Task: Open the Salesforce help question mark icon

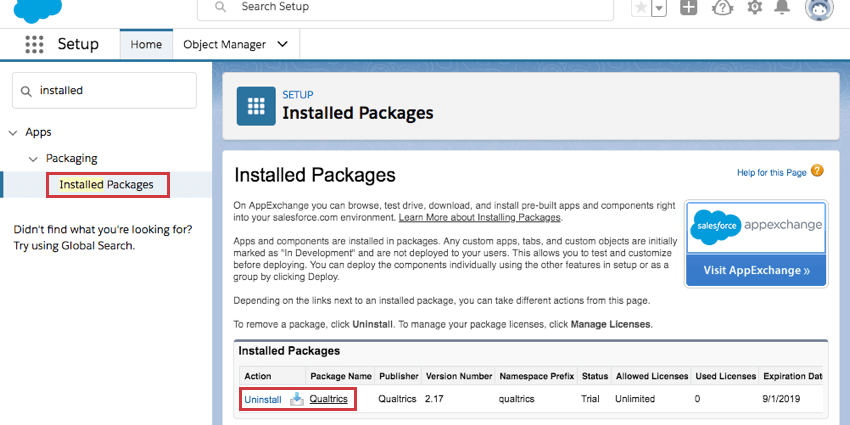Action: (722, 8)
